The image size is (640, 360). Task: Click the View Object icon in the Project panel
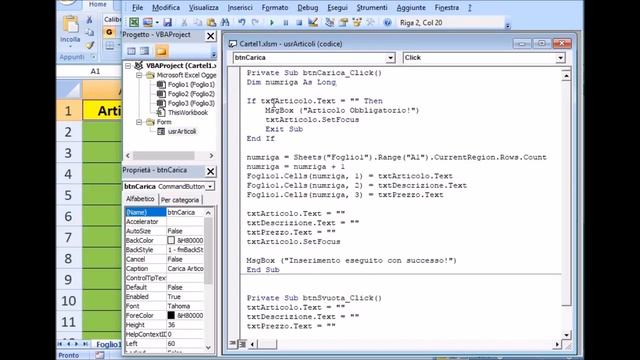click(x=144, y=51)
